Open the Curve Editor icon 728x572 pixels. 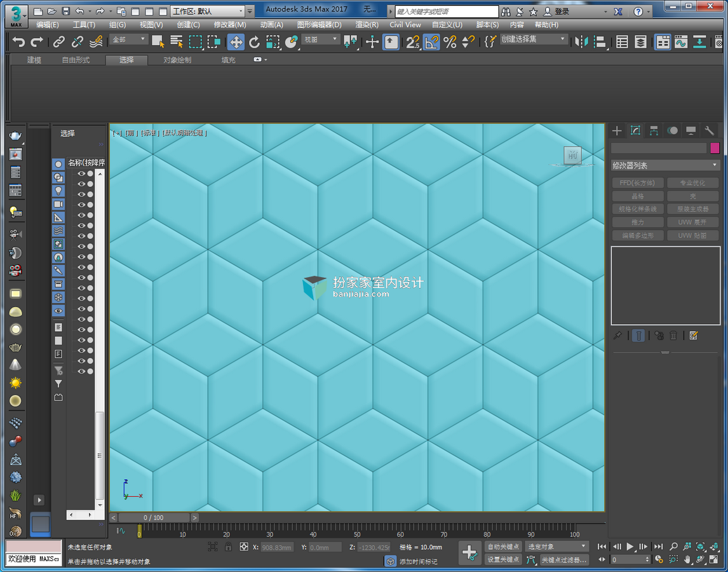click(x=680, y=43)
